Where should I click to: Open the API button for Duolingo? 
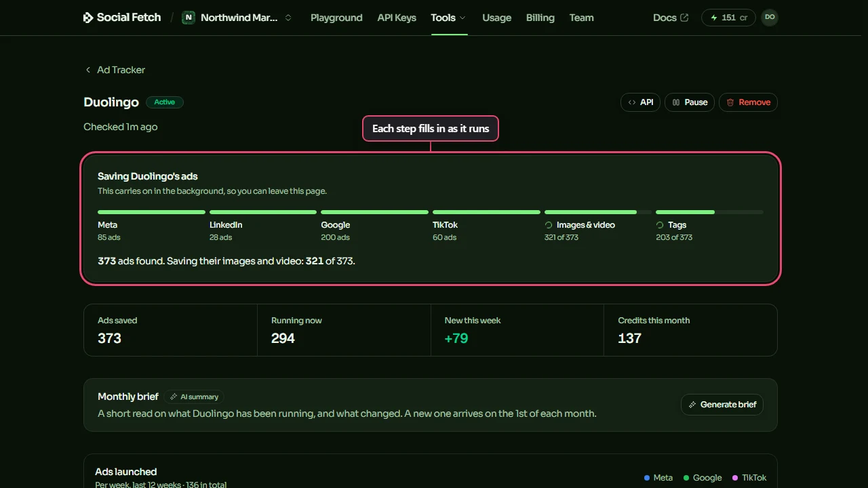click(640, 102)
